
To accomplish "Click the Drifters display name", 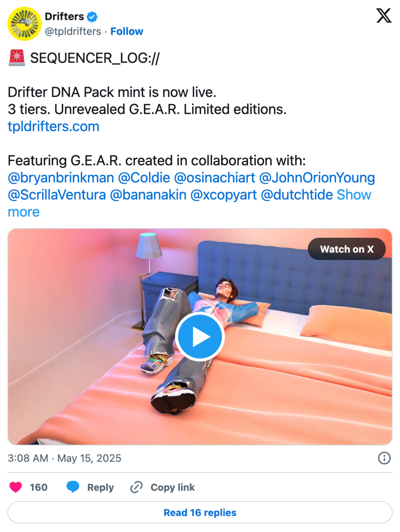I will click(x=64, y=17).
